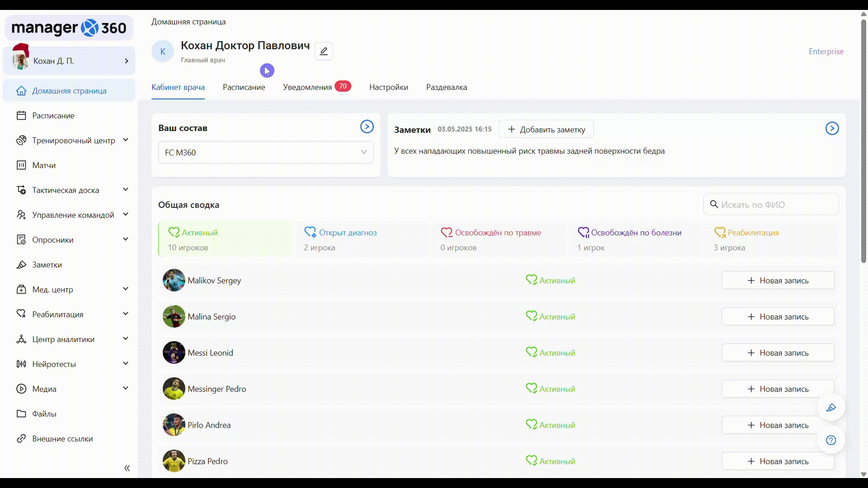Open the FC M360 squad dropdown
This screenshot has width=868, height=488.
coord(266,153)
